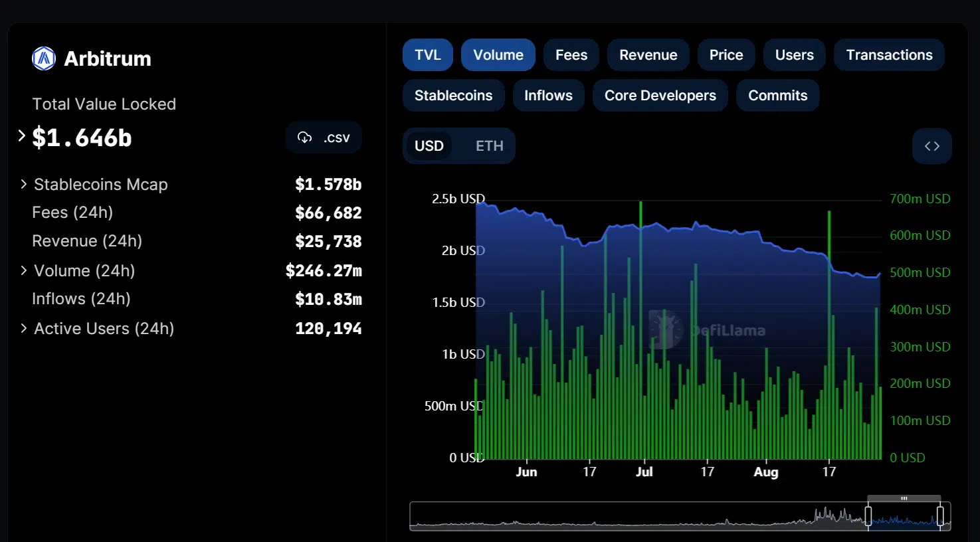Click the right range slider handle
Screen dimensions: 980x542
940,515
